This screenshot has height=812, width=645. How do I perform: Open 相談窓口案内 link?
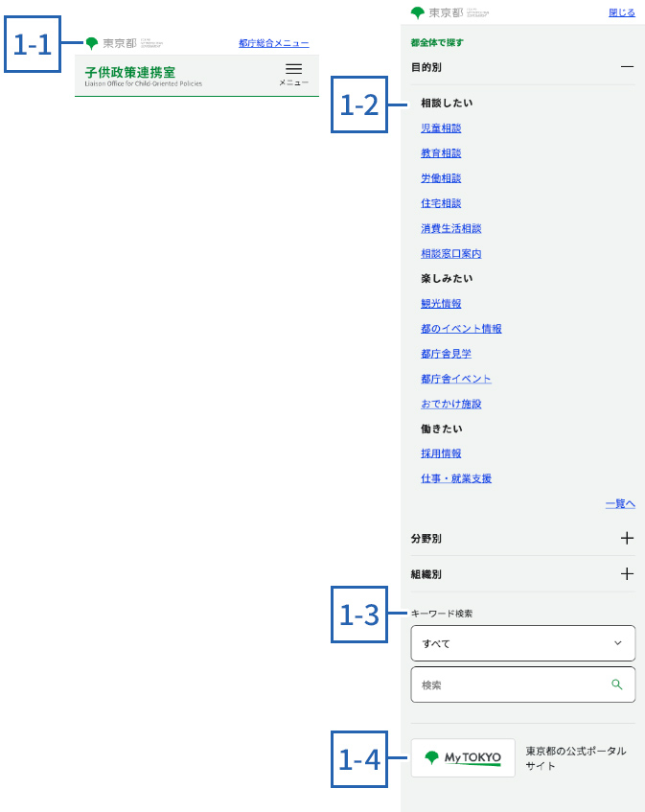tap(450, 253)
